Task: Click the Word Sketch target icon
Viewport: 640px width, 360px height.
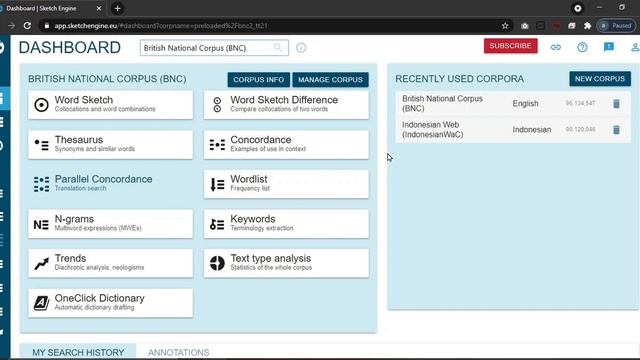Action: [x=41, y=105]
